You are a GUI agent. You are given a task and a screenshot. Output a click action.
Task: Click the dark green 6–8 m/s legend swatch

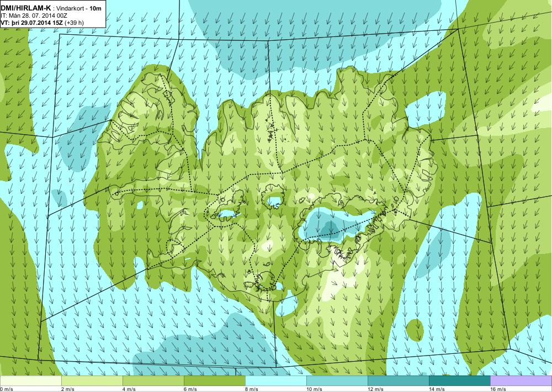tap(215, 381)
